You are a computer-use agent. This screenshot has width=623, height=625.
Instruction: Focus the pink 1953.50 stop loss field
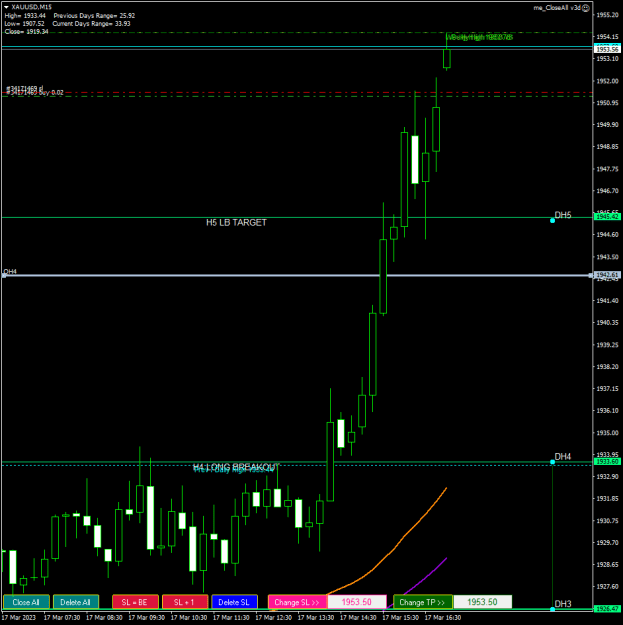click(357, 602)
